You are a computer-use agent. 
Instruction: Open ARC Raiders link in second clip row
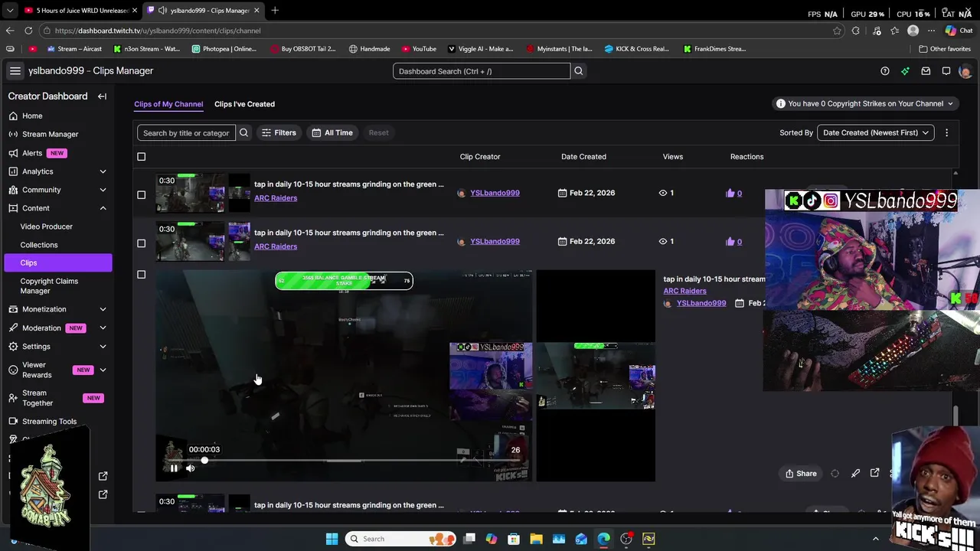click(276, 246)
